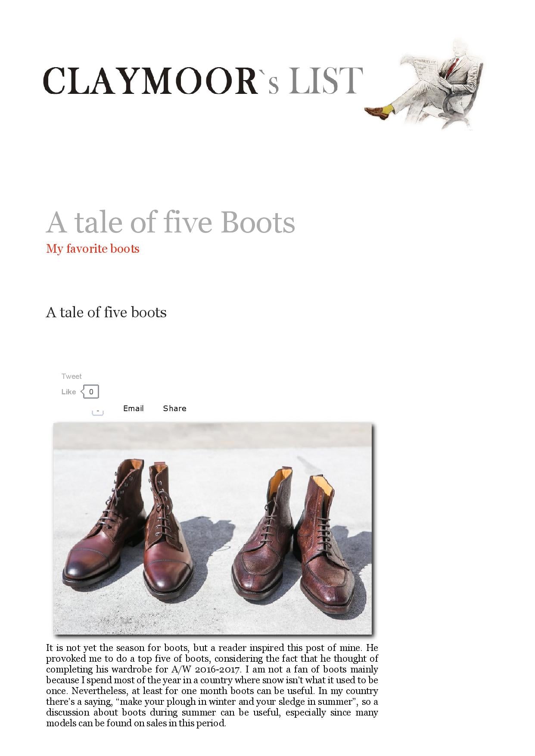Click the CLAYMOOR word in the site logo
The image size is (535, 756).
[150, 81]
